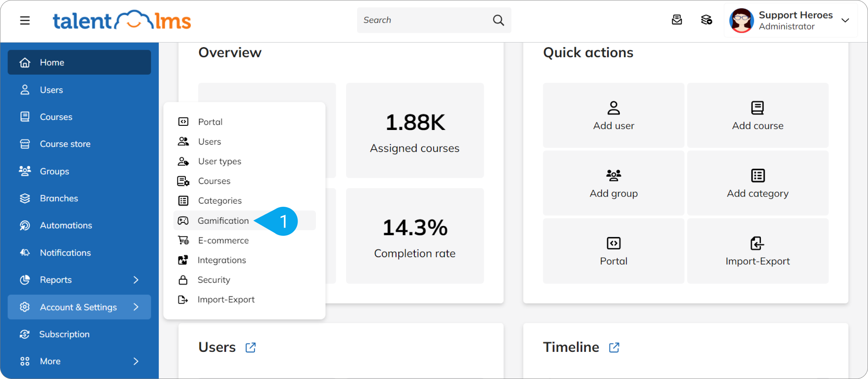The height and width of the screenshot is (379, 868).
Task: Open Branches in the sidebar
Action: click(x=79, y=198)
